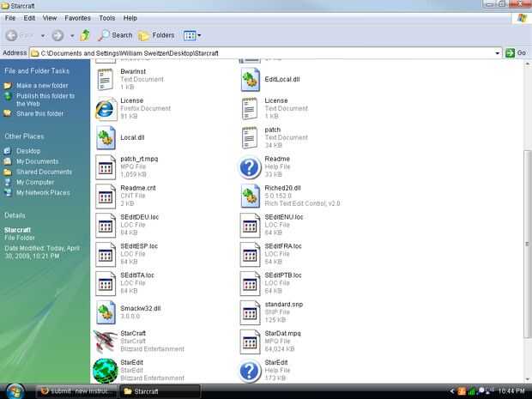Click Make a new folder link
Image resolution: width=532 pixels, height=399 pixels.
[x=42, y=86]
